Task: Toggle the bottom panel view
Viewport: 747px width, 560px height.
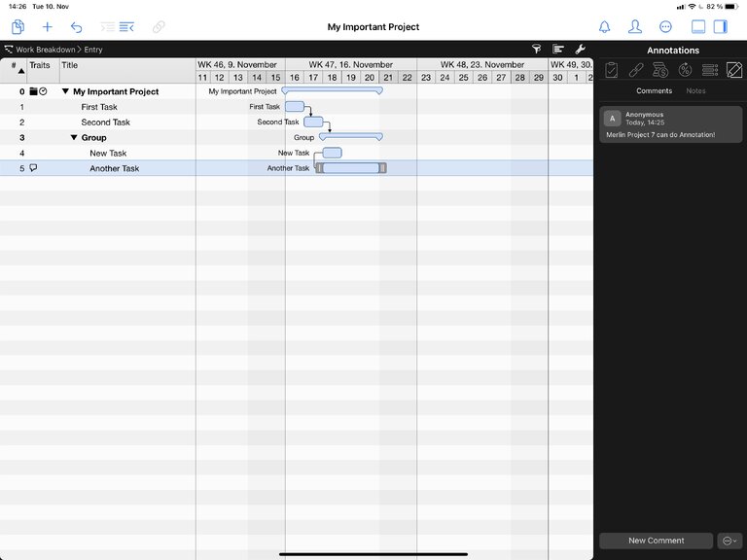Action: tap(697, 27)
